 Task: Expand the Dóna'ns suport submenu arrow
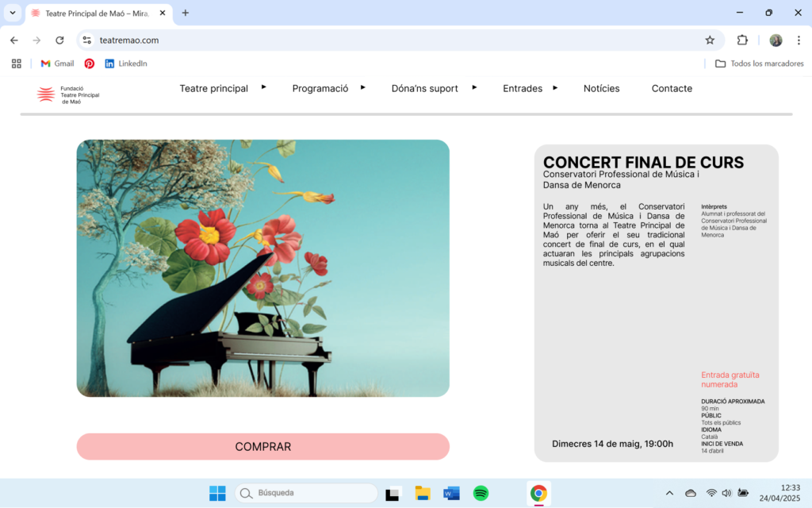point(474,87)
